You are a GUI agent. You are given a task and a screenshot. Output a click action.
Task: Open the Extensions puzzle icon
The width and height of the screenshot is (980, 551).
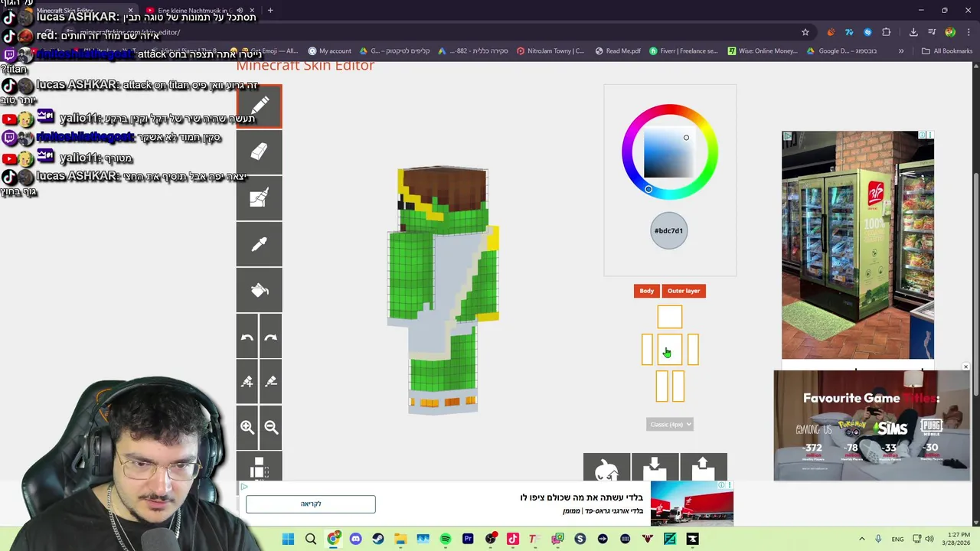coord(886,32)
